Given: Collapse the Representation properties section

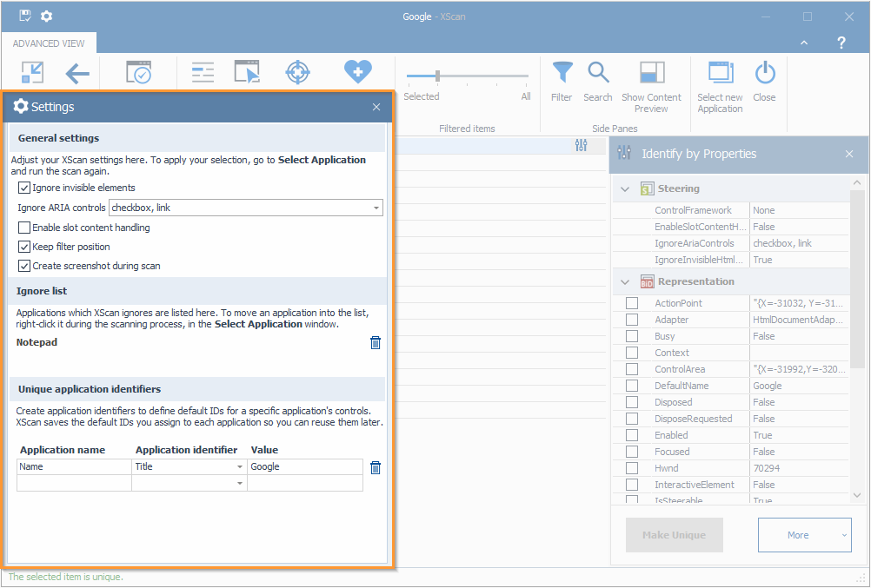Looking at the screenshot, I should click(624, 281).
